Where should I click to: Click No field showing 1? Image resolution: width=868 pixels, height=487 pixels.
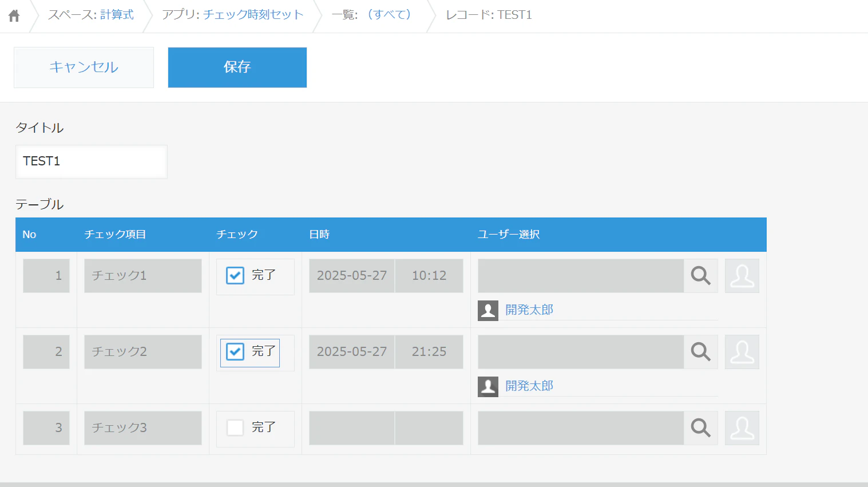pos(46,276)
